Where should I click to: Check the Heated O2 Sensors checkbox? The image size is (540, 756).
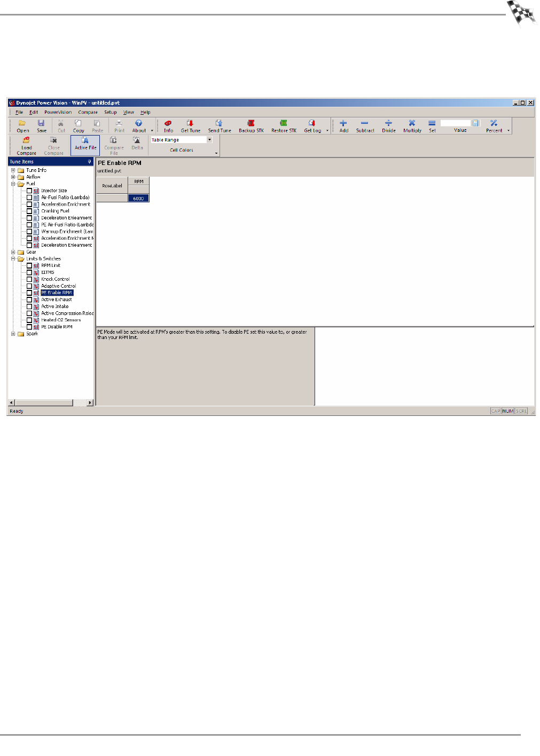click(29, 320)
